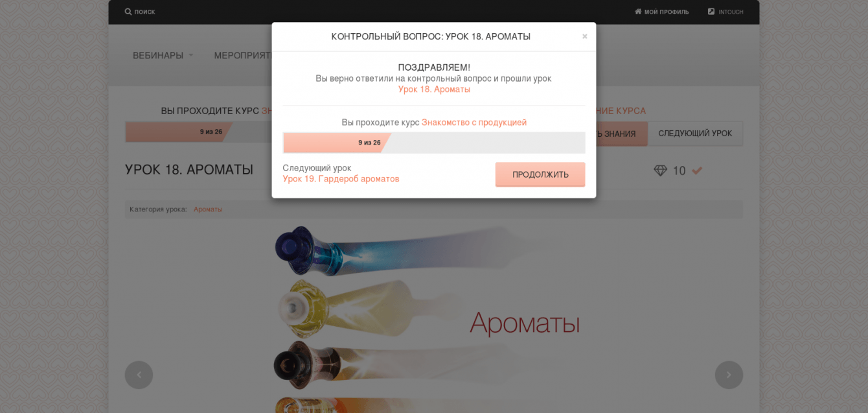The width and height of the screenshot is (868, 413).
Task: Click the Продолжить button
Action: tap(540, 174)
